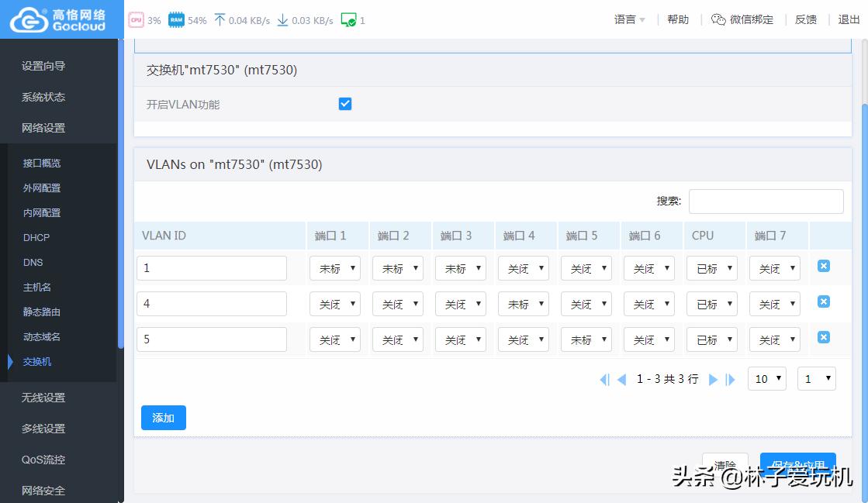The height and width of the screenshot is (503, 868).
Task: Remove the VLAN ID 4 row
Action: 824,301
